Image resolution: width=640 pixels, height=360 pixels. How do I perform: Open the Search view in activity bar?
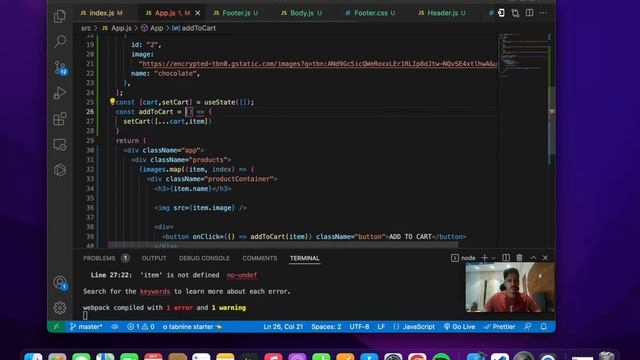[60, 41]
